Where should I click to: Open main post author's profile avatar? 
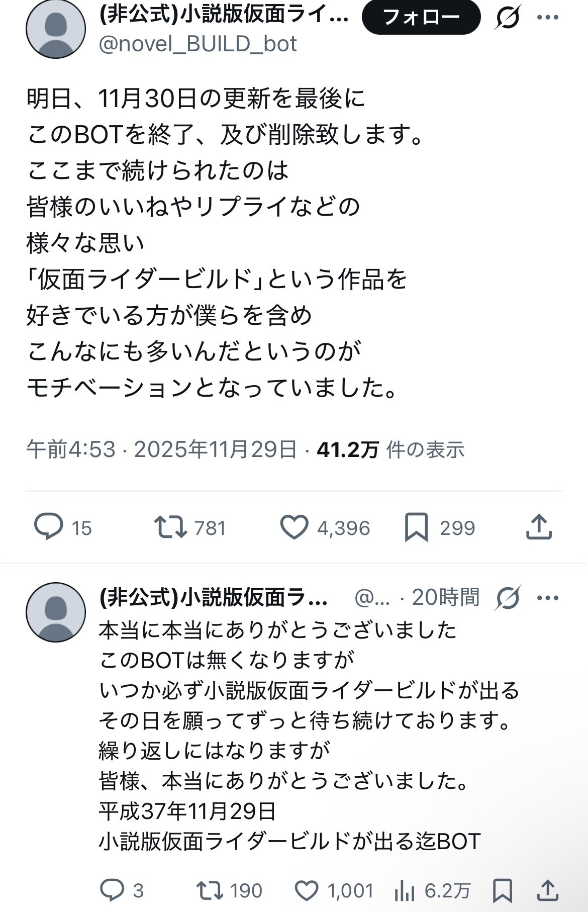pyautogui.click(x=56, y=29)
